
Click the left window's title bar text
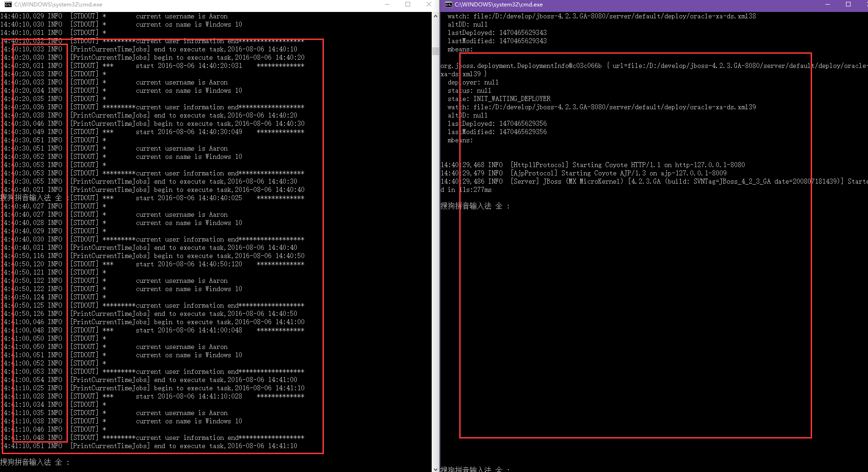click(58, 5)
